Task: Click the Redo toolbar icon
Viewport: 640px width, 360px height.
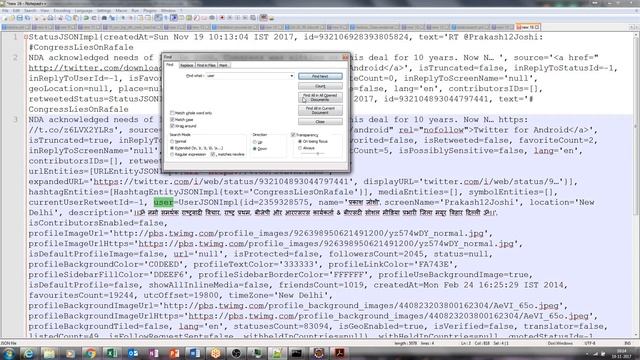Action: pos(93,18)
